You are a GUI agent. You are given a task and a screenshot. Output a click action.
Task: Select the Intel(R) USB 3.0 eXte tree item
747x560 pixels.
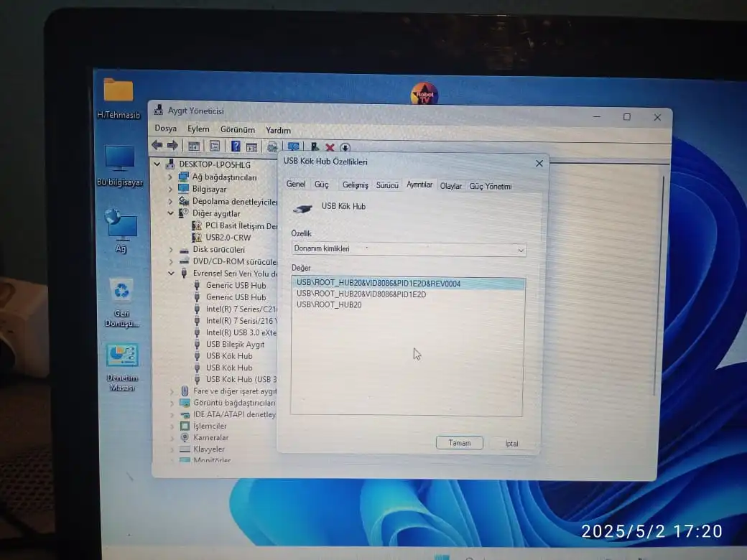coord(241,332)
